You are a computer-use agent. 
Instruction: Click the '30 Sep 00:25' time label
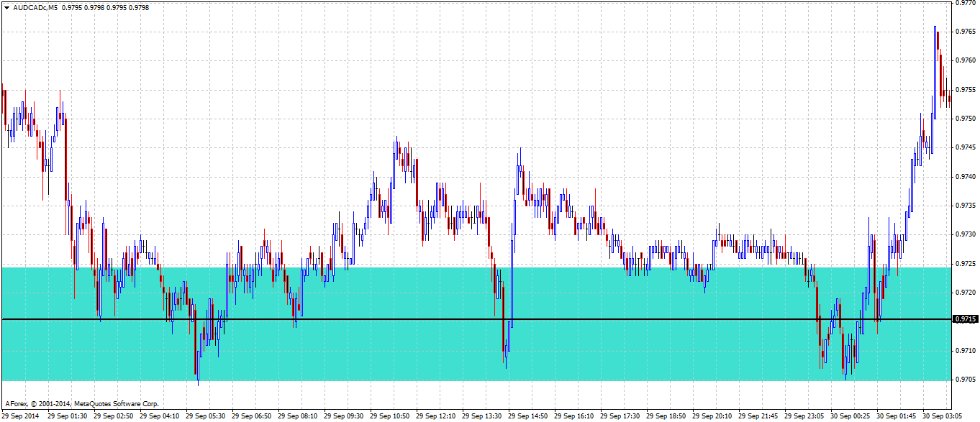click(850, 416)
